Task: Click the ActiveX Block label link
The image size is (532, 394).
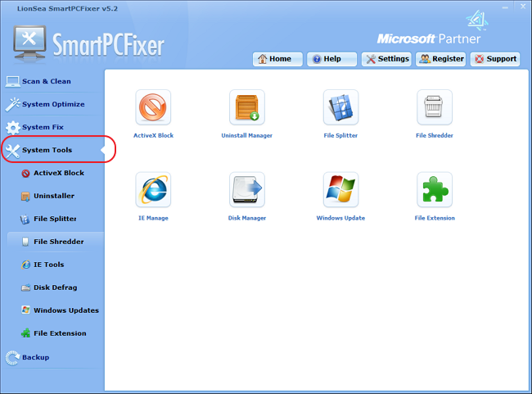Action: pyautogui.click(x=153, y=135)
